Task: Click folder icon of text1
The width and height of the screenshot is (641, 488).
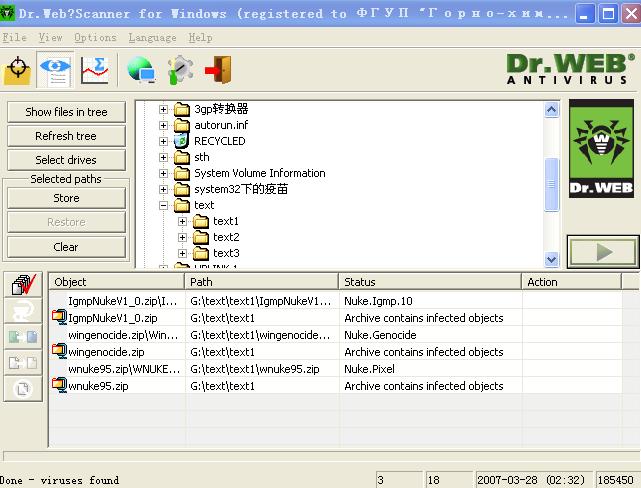Action: (x=201, y=221)
